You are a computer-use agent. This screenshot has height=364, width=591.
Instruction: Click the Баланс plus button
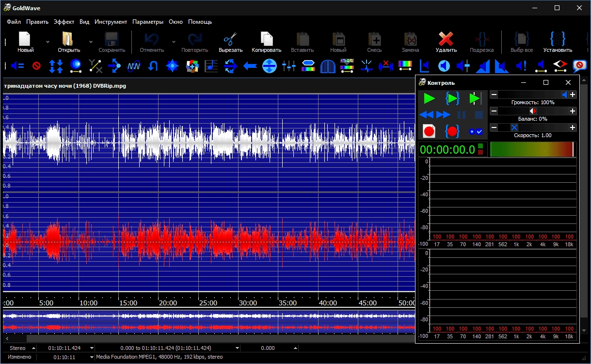(573, 111)
